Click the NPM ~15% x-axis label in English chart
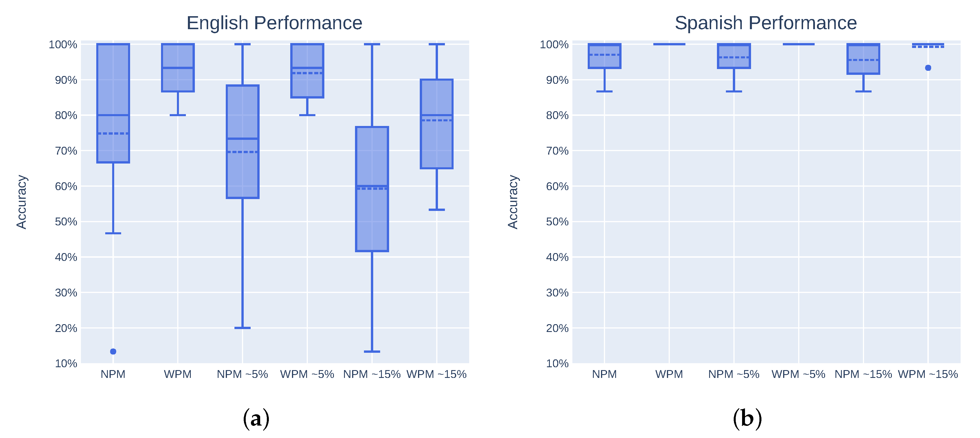The image size is (980, 438). (x=372, y=374)
